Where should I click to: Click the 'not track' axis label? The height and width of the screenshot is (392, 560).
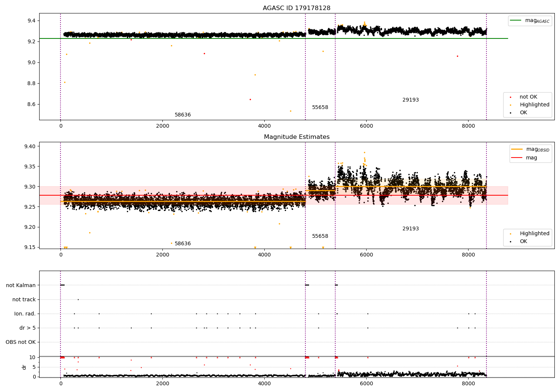24,300
